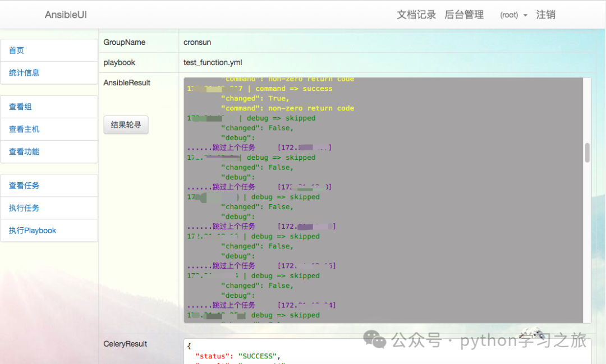
Task: Open 统计信息 in the sidebar
Action: (x=49, y=73)
